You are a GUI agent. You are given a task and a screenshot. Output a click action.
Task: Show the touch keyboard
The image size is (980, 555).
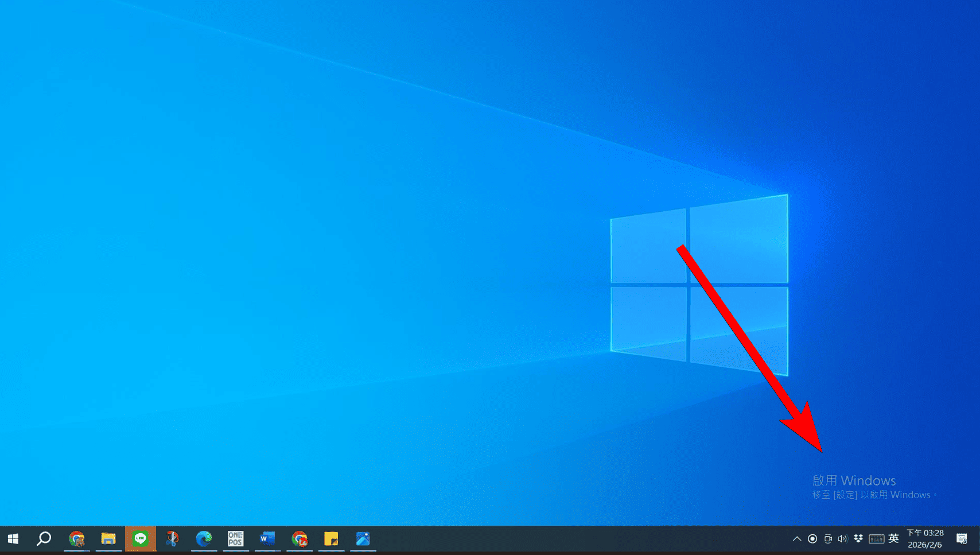click(876, 539)
